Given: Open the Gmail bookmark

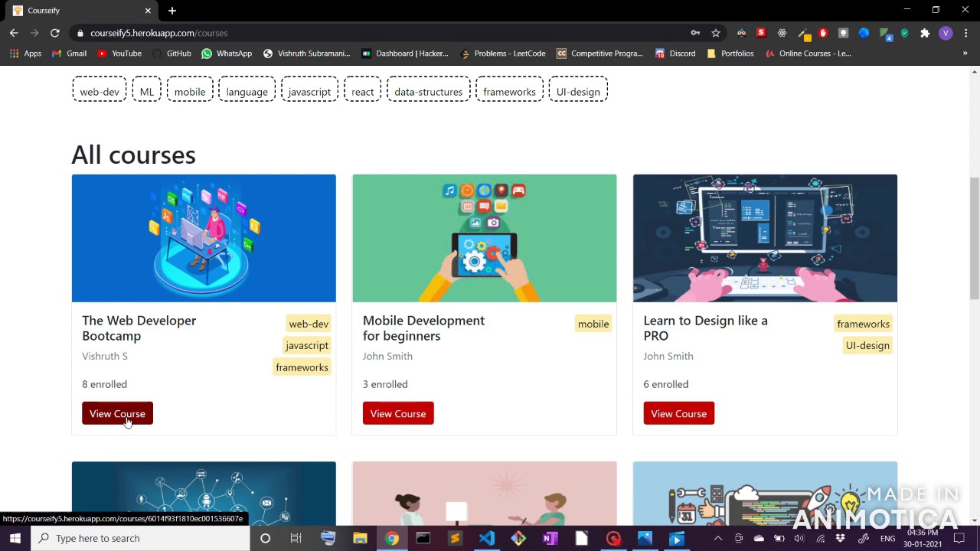Looking at the screenshot, I should tap(69, 54).
